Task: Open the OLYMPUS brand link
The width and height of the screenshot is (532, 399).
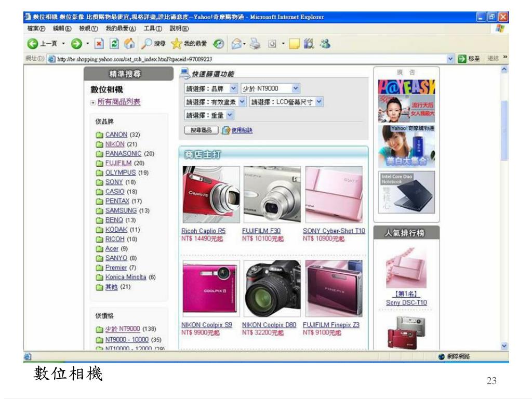Action: pyautogui.click(x=121, y=172)
